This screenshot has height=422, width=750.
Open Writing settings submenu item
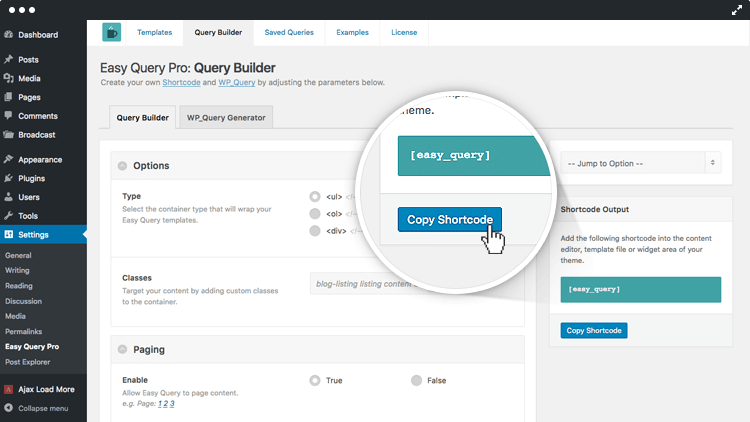17,270
